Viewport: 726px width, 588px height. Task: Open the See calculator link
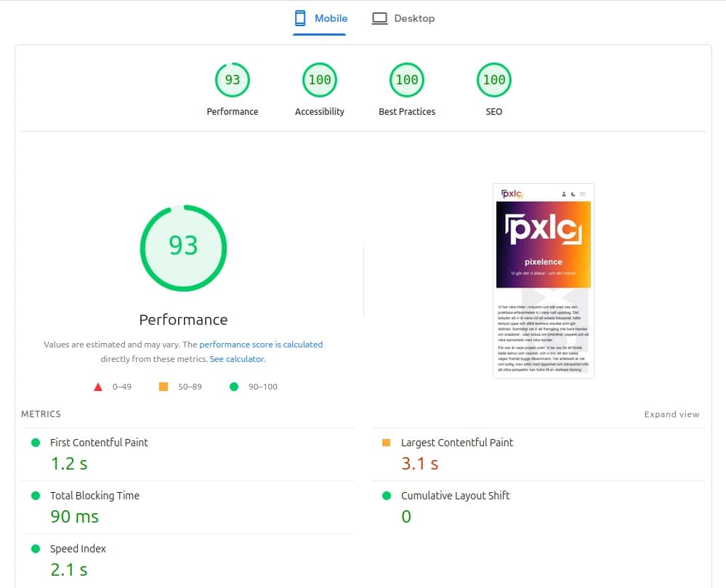[x=238, y=358]
